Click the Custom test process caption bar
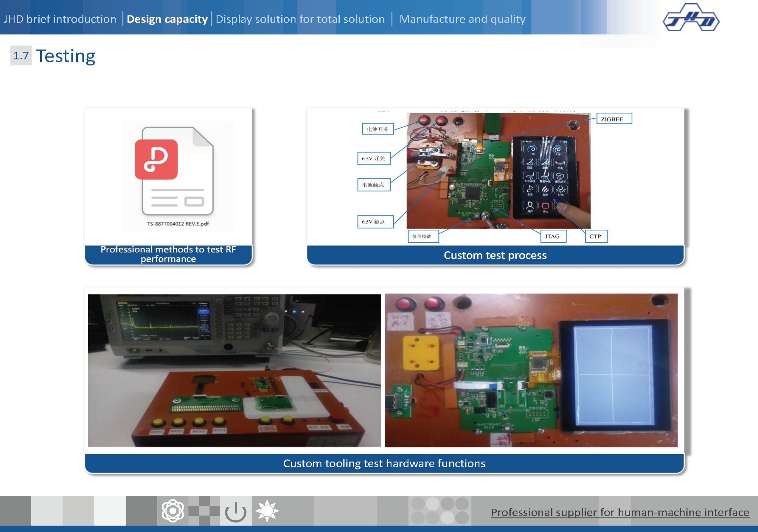 click(x=495, y=255)
